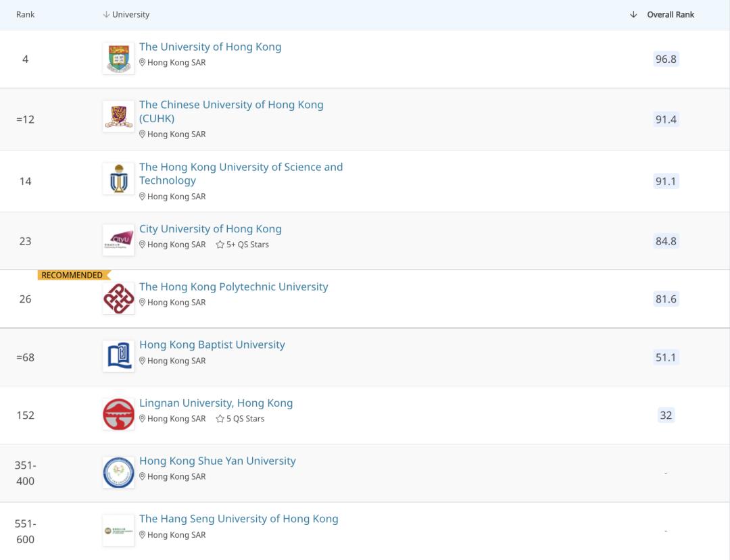This screenshot has width=730, height=560.
Task: Click the Hang Seng University logo thumbnail
Action: coord(118,530)
